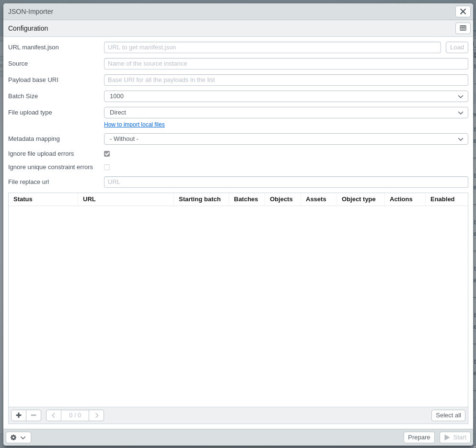Click the Objects column header
The image size is (476, 448).
(283, 199)
